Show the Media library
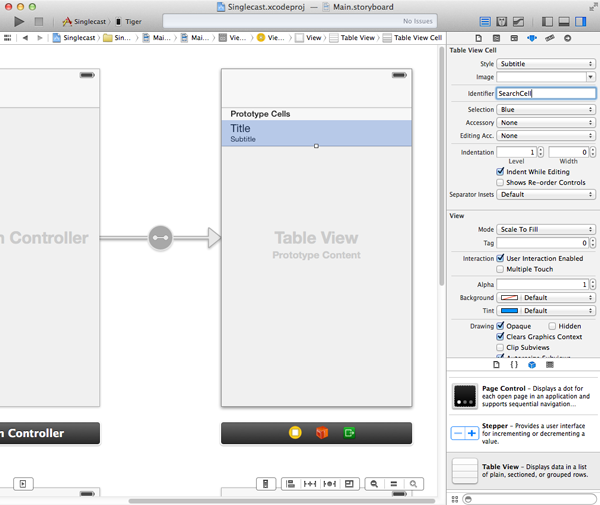Viewport: 600px width, 505px height. click(550, 365)
